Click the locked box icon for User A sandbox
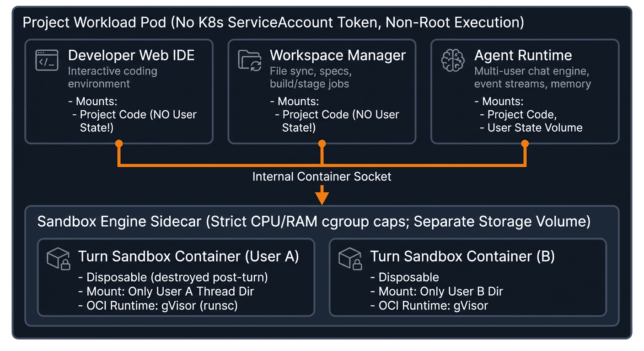 coord(59,259)
